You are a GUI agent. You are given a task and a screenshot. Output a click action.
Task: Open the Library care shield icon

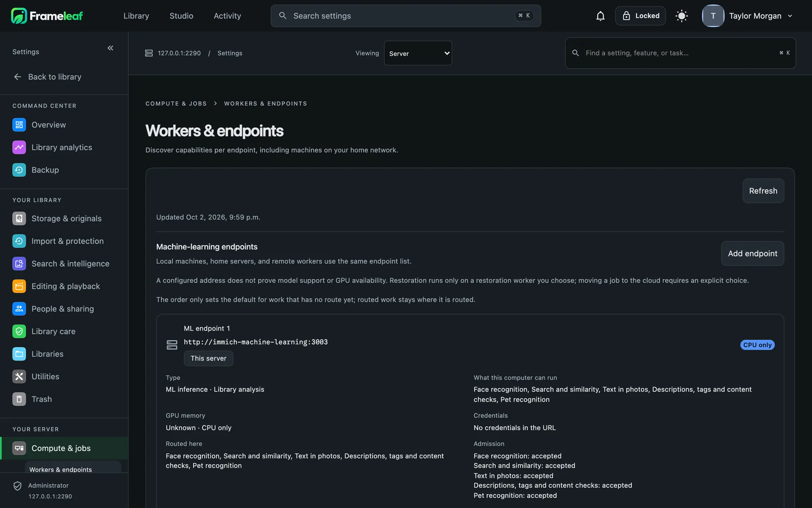pyautogui.click(x=19, y=331)
